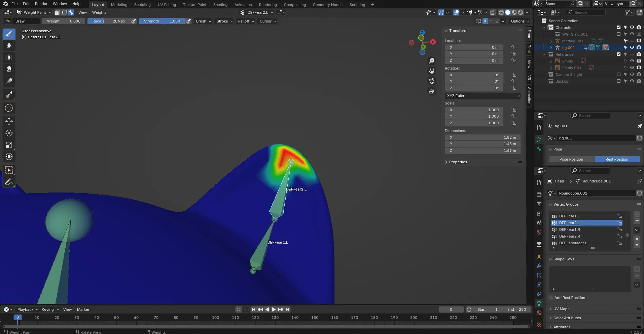The width and height of the screenshot is (644, 334).
Task: Hide rig.001 in viewport with eye icon
Action: point(632,48)
